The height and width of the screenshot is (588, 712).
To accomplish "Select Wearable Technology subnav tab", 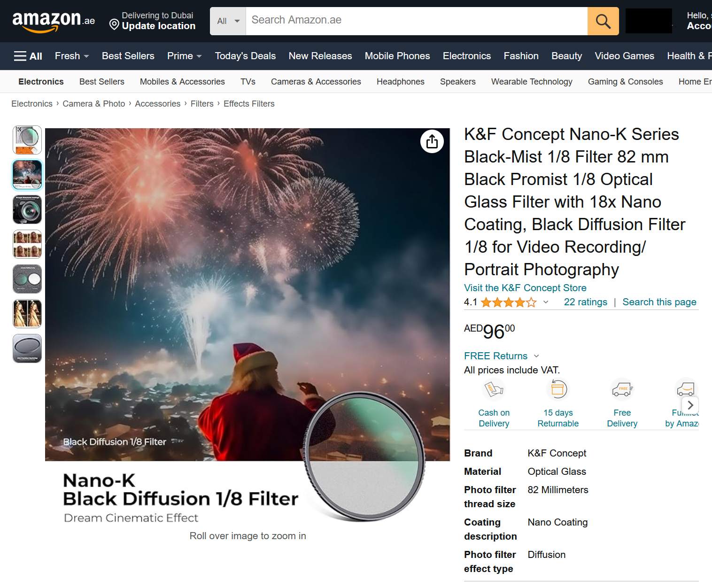I will pos(532,82).
